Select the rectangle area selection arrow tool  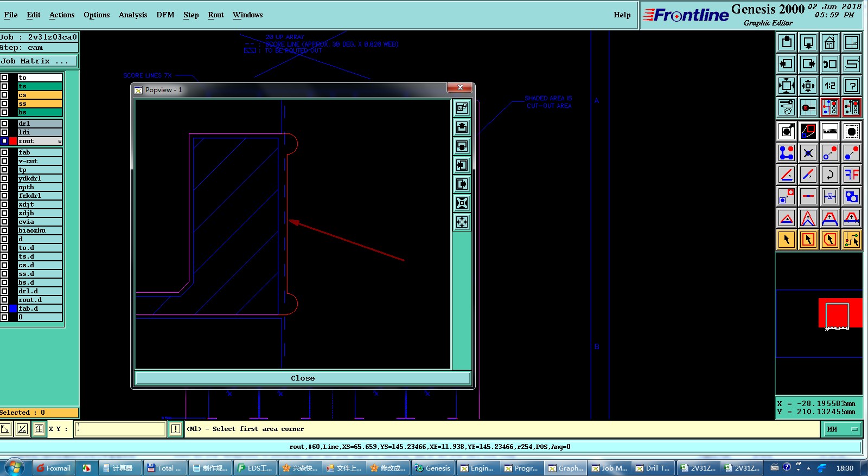click(808, 240)
